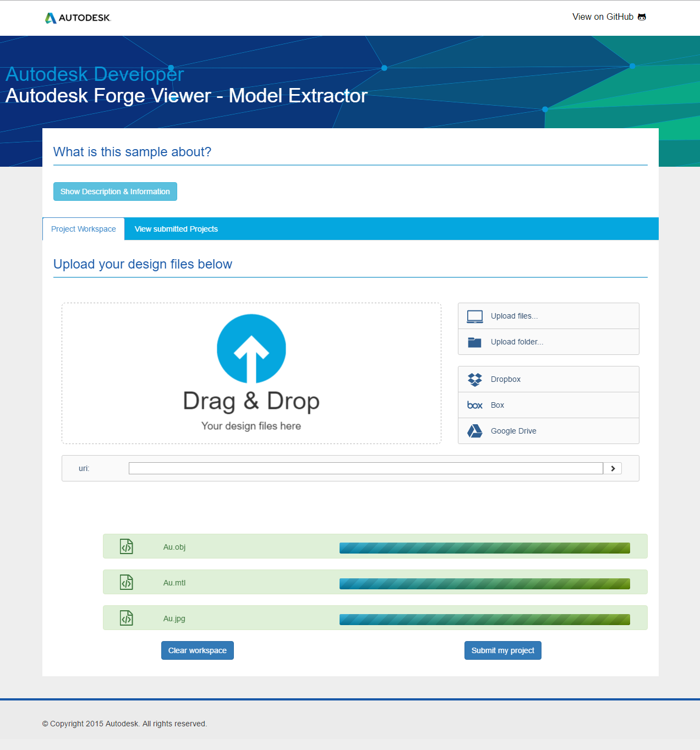Click the blue upload arrow circle icon
This screenshot has height=750, width=700.
(251, 348)
